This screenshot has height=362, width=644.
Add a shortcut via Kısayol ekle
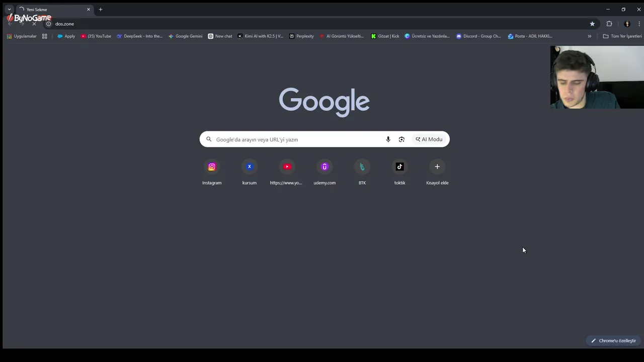437,172
